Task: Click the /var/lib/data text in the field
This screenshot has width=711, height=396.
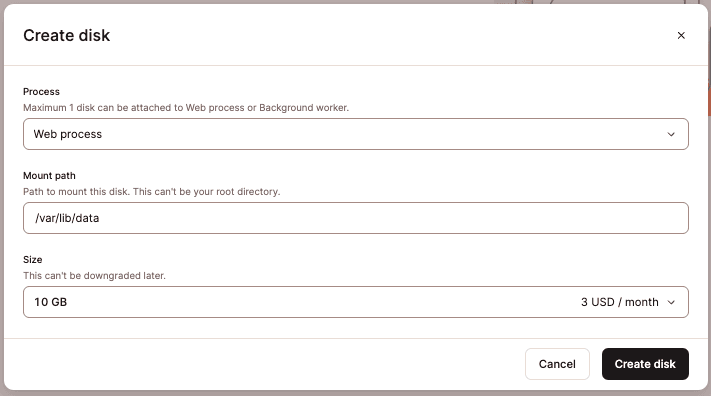Action: pos(67,218)
